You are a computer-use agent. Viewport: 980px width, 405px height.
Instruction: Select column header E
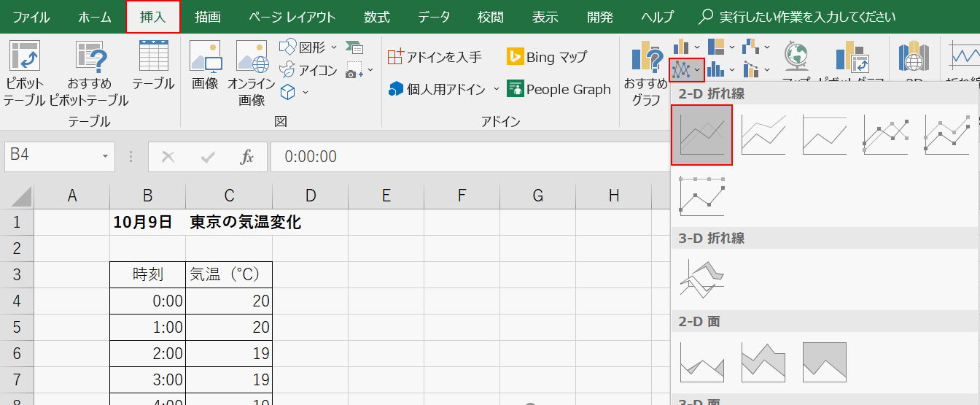point(386,195)
